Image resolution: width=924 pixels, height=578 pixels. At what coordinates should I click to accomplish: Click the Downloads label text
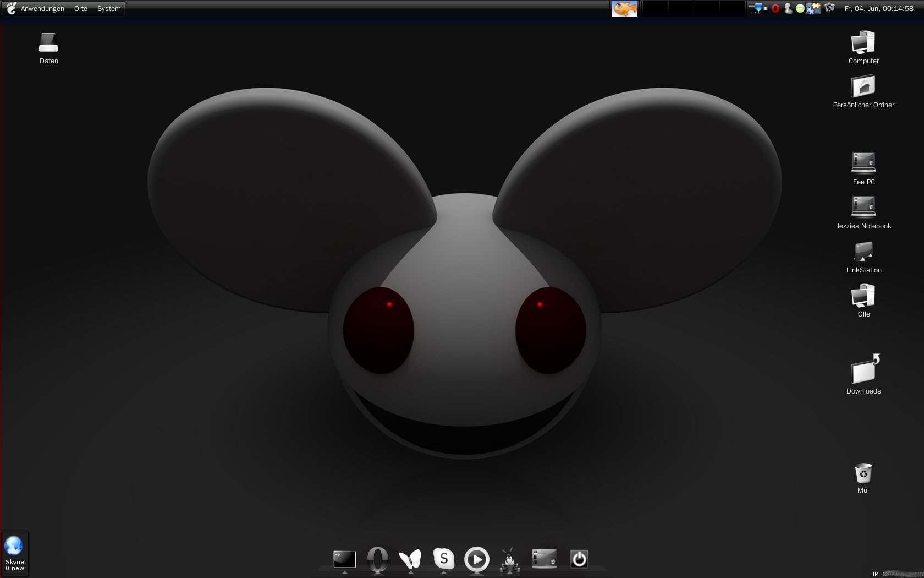coord(864,391)
